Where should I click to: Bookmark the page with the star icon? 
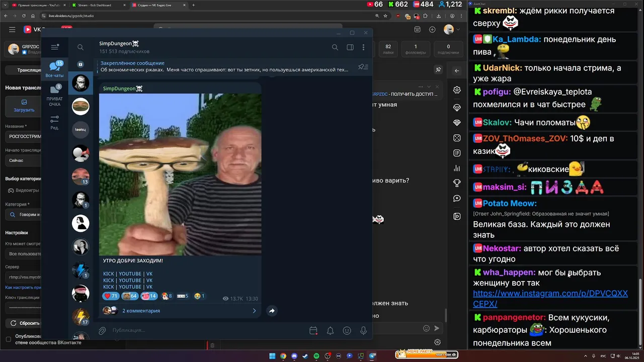pyautogui.click(x=385, y=16)
